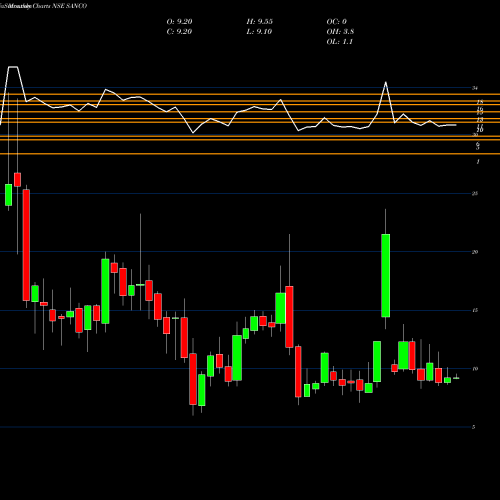Click the 5 label at the lowest gridline
Viewport: 500px width, 500px height.
[474, 427]
